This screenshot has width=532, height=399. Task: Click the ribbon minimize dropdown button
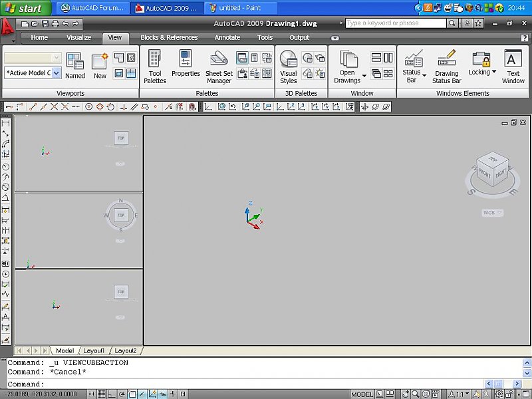pyautogui.click(x=335, y=38)
